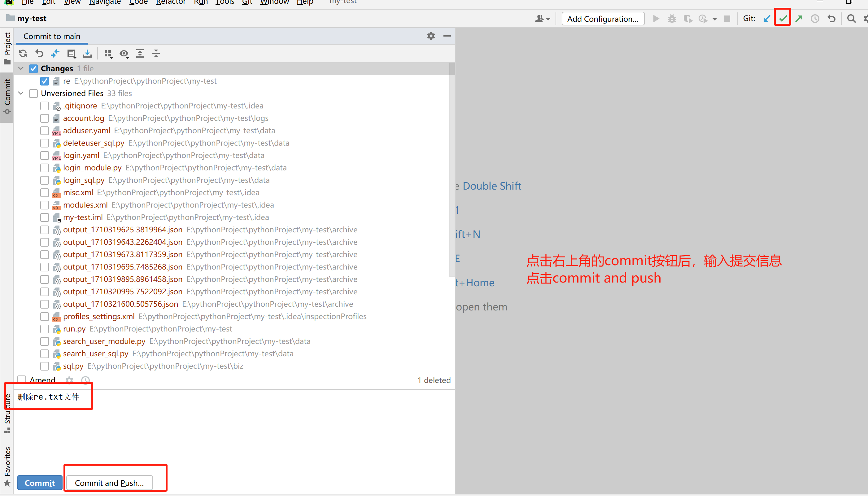Check the Unversioned Files checkbox
The width and height of the screenshot is (868, 496).
pos(33,93)
